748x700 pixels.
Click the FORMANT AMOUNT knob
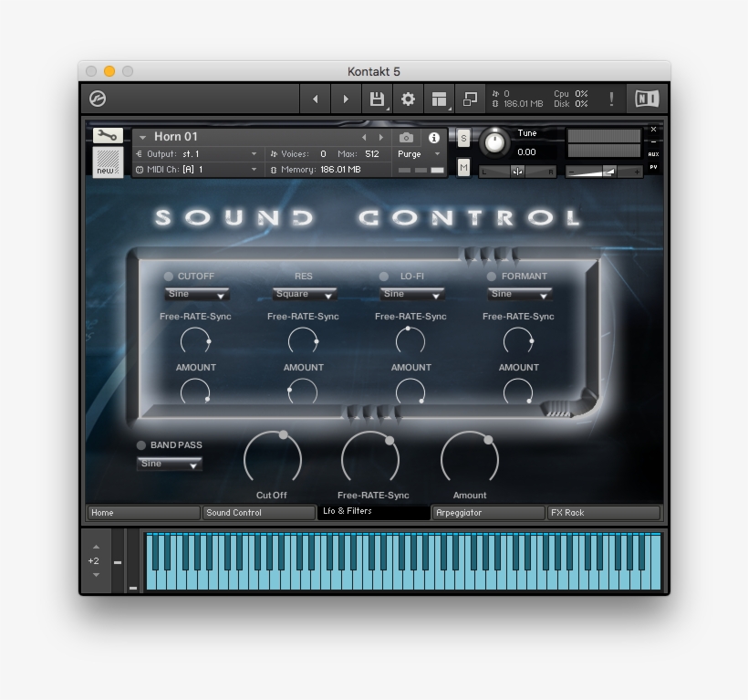point(518,392)
